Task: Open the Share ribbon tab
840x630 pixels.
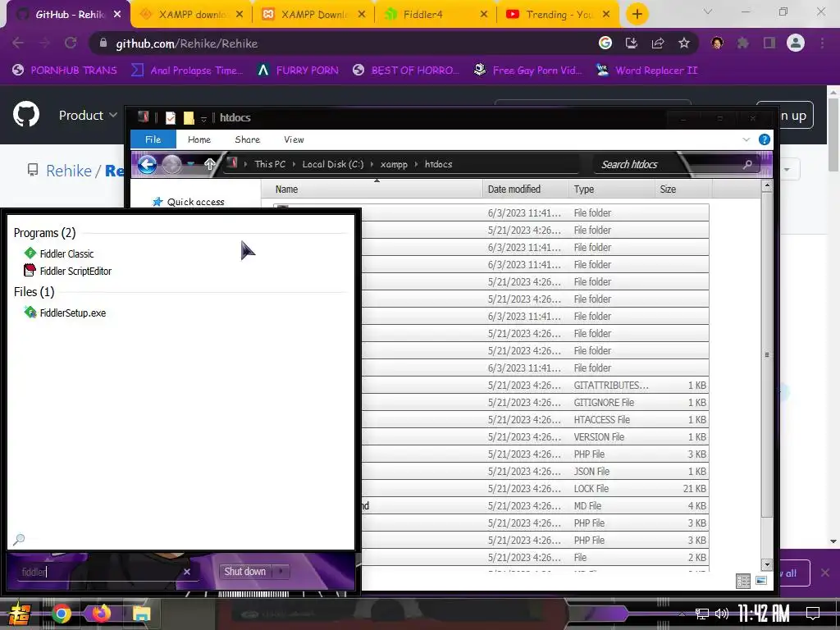Action: pos(248,139)
